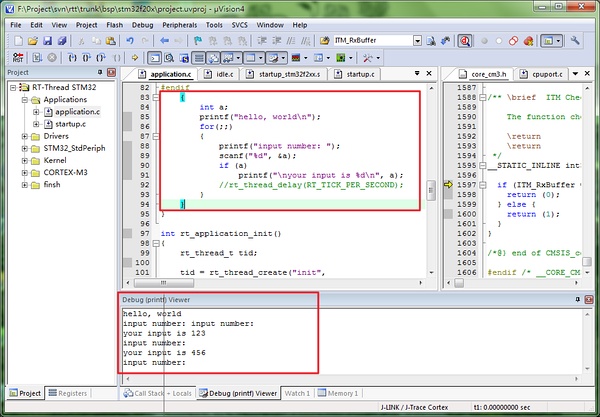Expand the Kernel folder node
The image size is (600, 417).
[x=25, y=161]
